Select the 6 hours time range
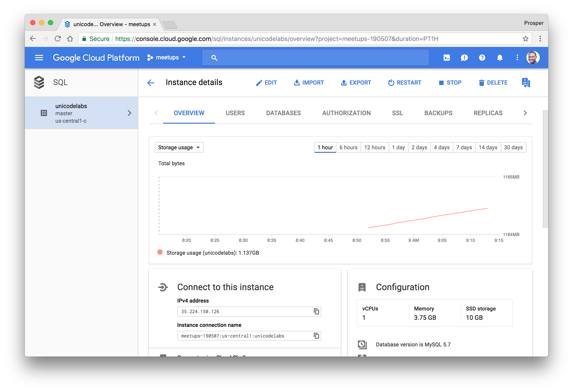The height and width of the screenshot is (392, 573). tap(348, 147)
